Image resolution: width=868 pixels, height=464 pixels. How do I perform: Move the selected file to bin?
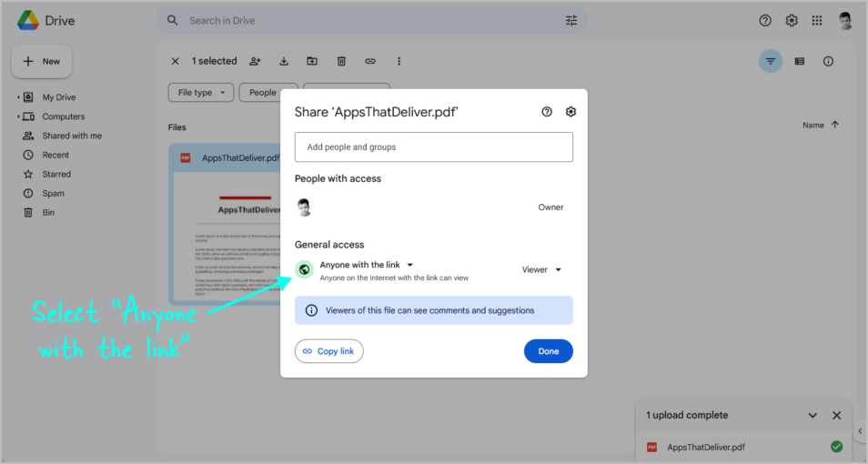point(341,62)
